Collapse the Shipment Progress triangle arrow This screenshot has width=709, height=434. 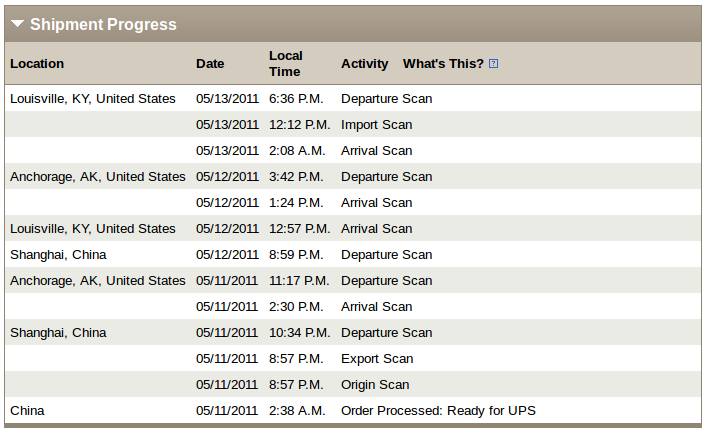17,24
